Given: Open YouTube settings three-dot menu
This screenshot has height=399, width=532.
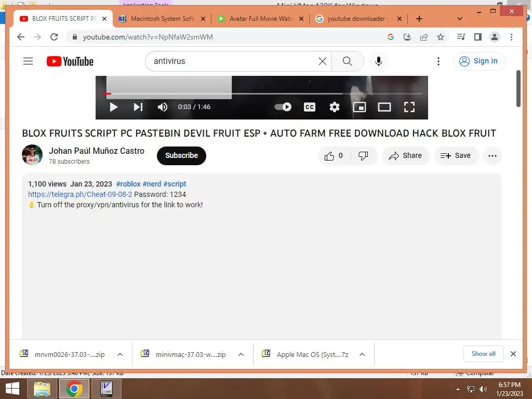Looking at the screenshot, I should tap(438, 61).
